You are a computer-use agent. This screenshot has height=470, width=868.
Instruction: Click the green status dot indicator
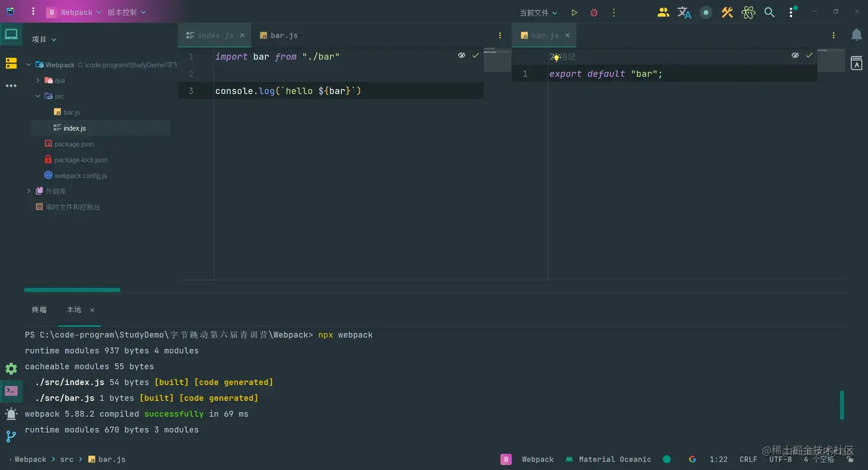[x=666, y=459]
